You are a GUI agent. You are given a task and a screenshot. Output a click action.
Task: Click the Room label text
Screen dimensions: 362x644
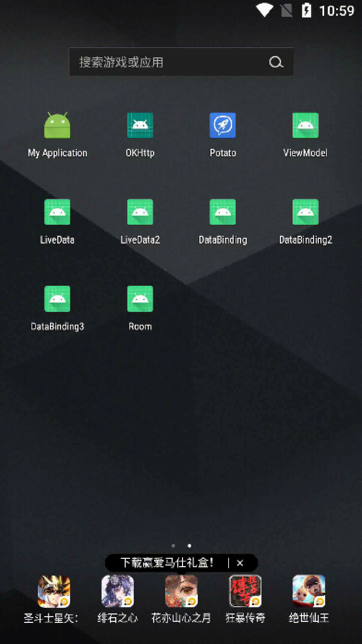click(140, 327)
